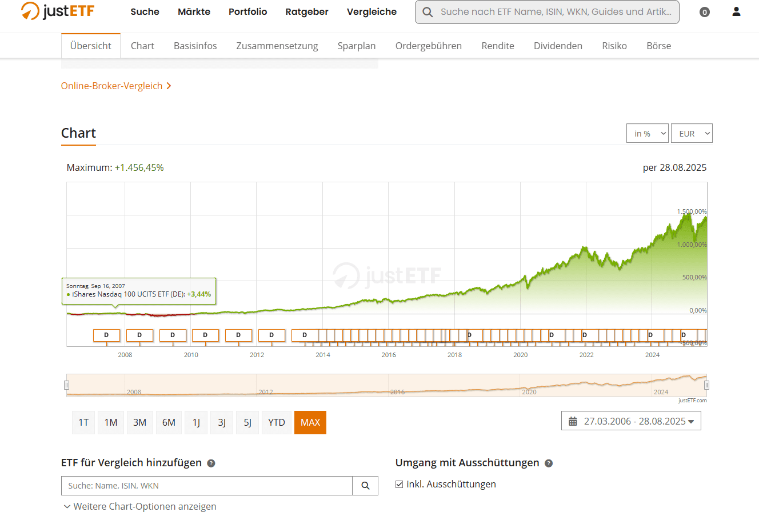
Task: Click the search button for comparison ETF
Action: pyautogui.click(x=365, y=486)
